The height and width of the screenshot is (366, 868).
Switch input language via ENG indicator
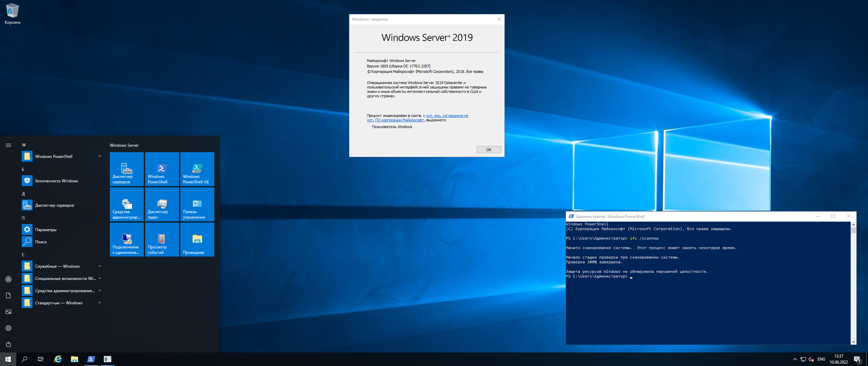(821, 359)
